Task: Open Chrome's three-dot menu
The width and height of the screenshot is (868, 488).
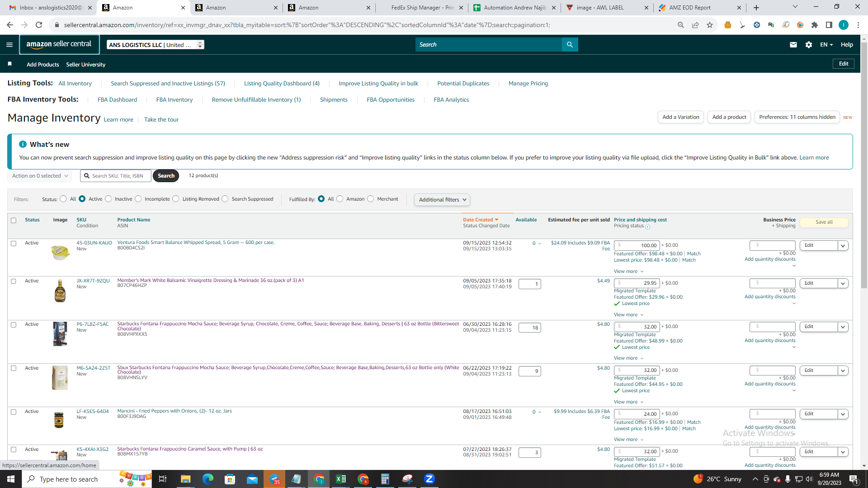Action: tap(858, 25)
